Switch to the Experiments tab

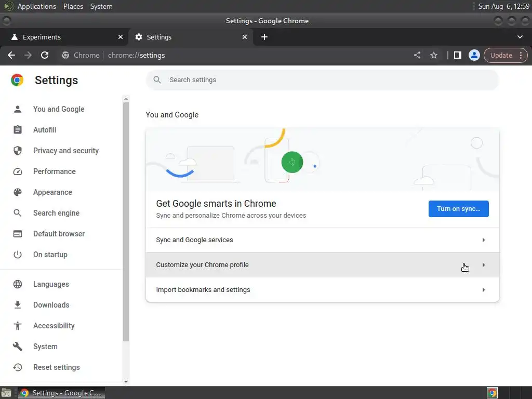pos(64,37)
